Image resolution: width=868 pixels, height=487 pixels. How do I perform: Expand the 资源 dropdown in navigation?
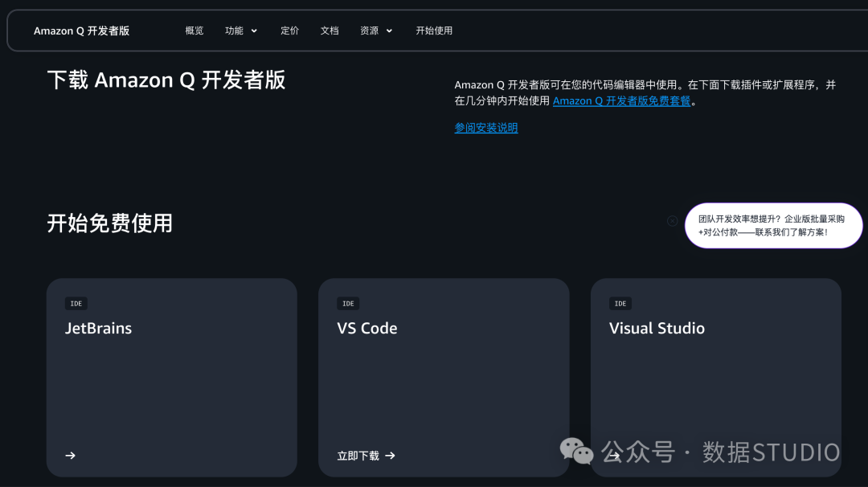(376, 31)
